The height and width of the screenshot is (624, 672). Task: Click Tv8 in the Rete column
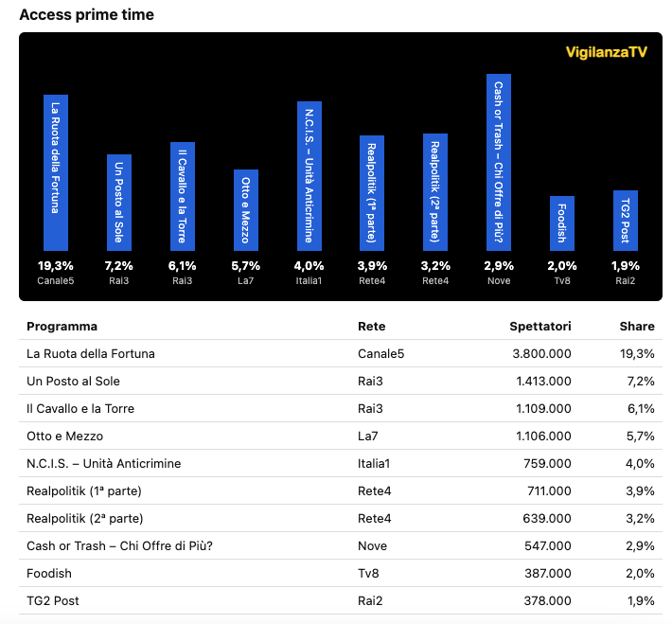(x=368, y=574)
